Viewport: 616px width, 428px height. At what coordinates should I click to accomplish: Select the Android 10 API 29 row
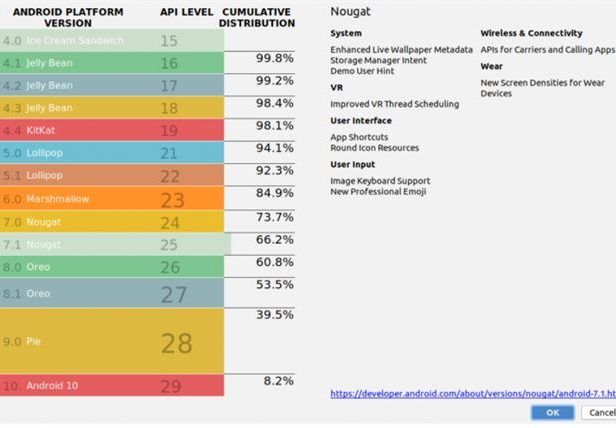pyautogui.click(x=112, y=385)
